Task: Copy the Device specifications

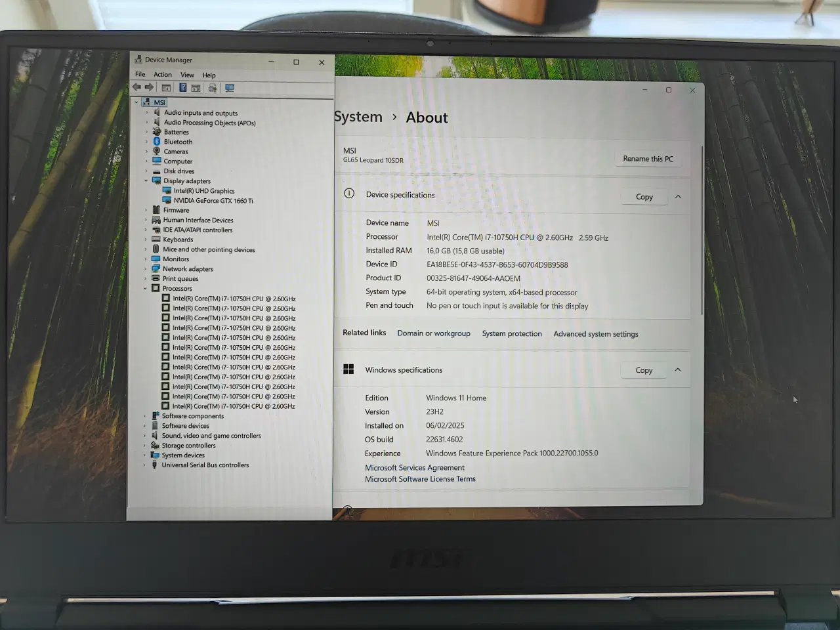Action: click(644, 196)
